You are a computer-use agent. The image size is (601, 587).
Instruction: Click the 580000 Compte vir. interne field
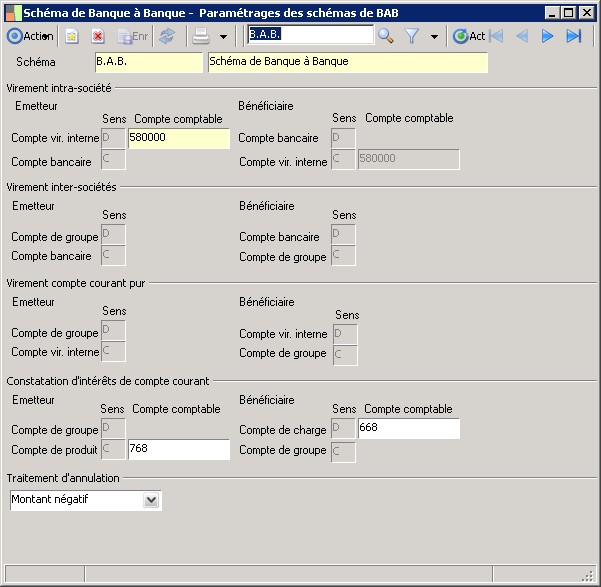(178, 139)
